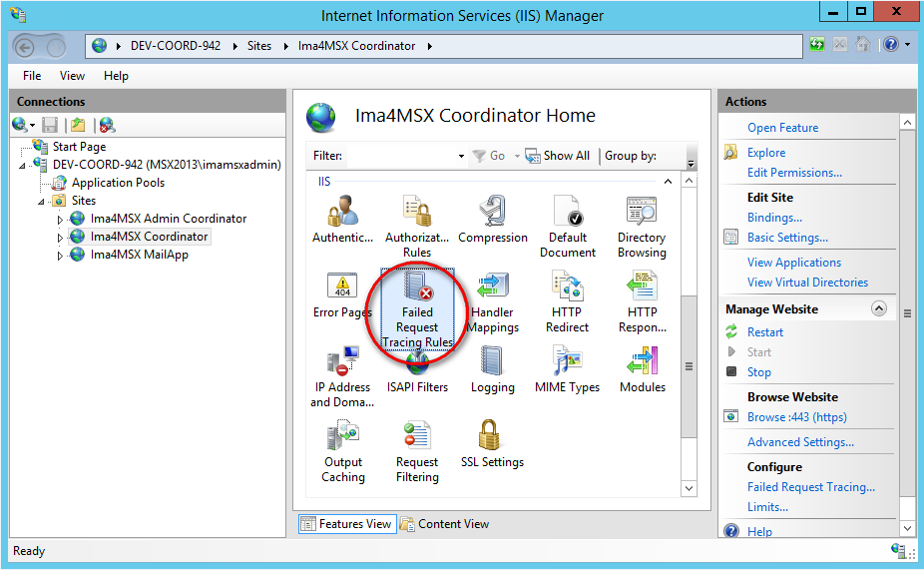Expand the Ima4MSX Coordinator tree node
924x570 pixels.
[60, 238]
